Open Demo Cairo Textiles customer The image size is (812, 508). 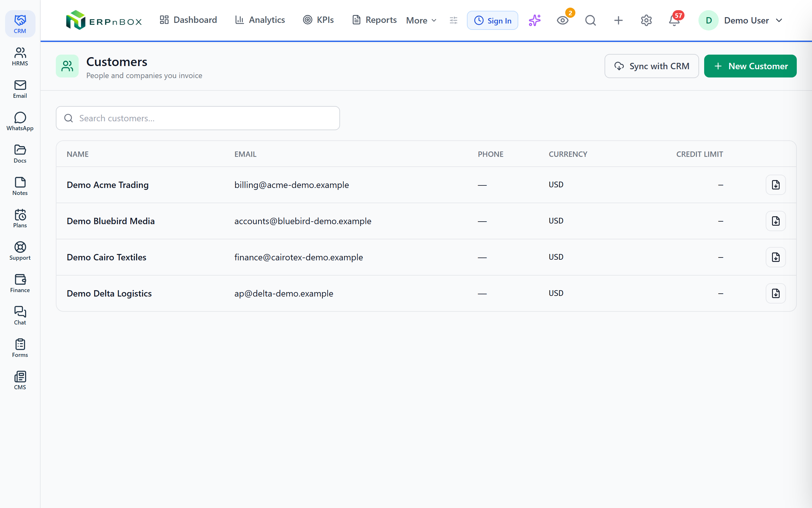[x=106, y=257]
